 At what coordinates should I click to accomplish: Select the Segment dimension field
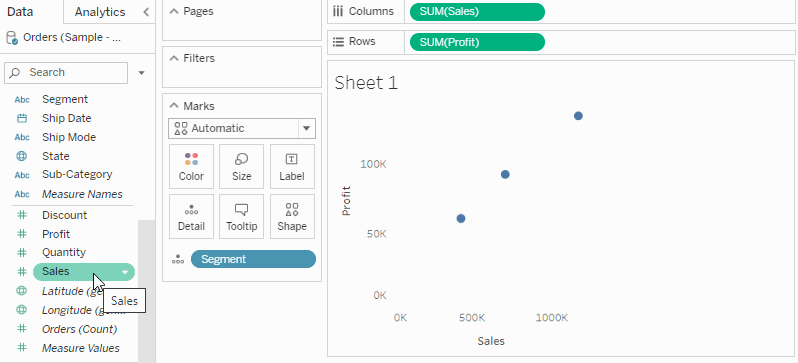pyautogui.click(x=65, y=99)
